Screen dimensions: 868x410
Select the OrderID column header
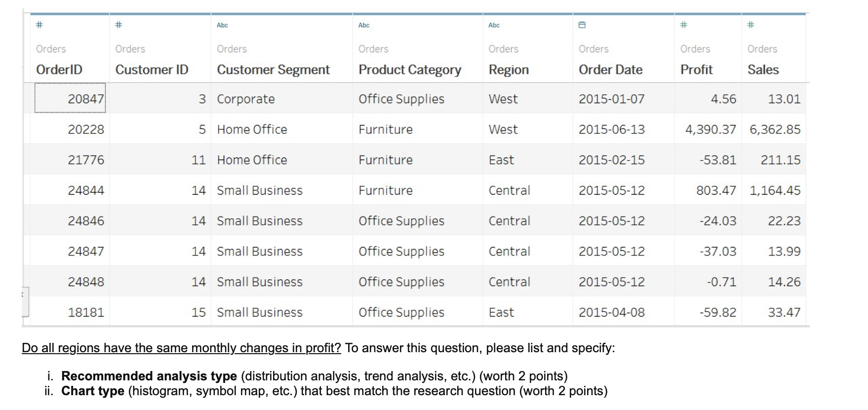coord(59,70)
